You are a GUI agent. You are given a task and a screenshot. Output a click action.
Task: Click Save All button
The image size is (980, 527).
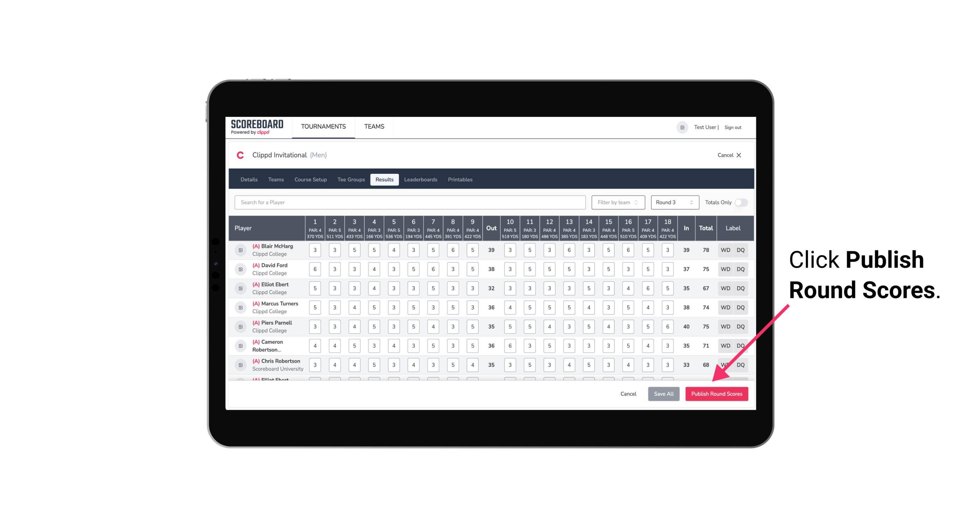coord(663,394)
